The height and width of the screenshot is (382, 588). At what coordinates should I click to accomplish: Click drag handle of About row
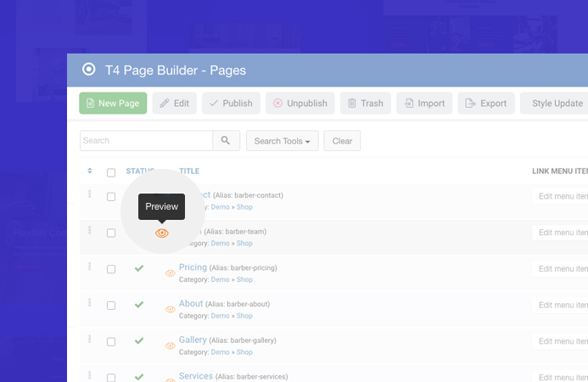pos(90,302)
